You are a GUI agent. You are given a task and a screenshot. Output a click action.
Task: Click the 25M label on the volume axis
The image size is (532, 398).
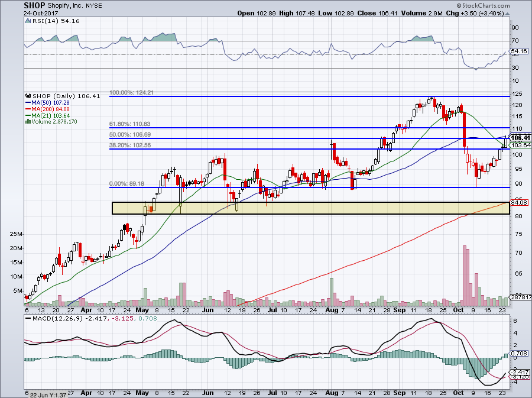(16, 234)
